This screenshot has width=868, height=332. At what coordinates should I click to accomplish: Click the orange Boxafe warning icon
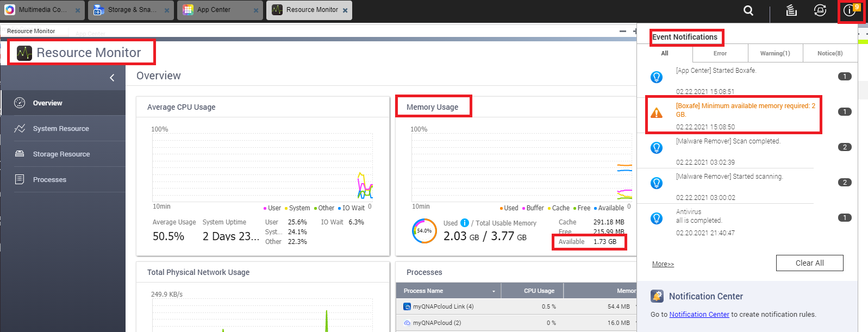coord(657,112)
